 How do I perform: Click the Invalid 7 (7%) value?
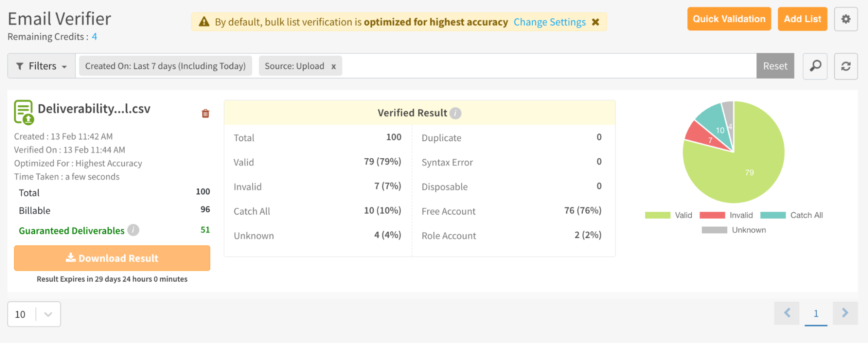(387, 186)
